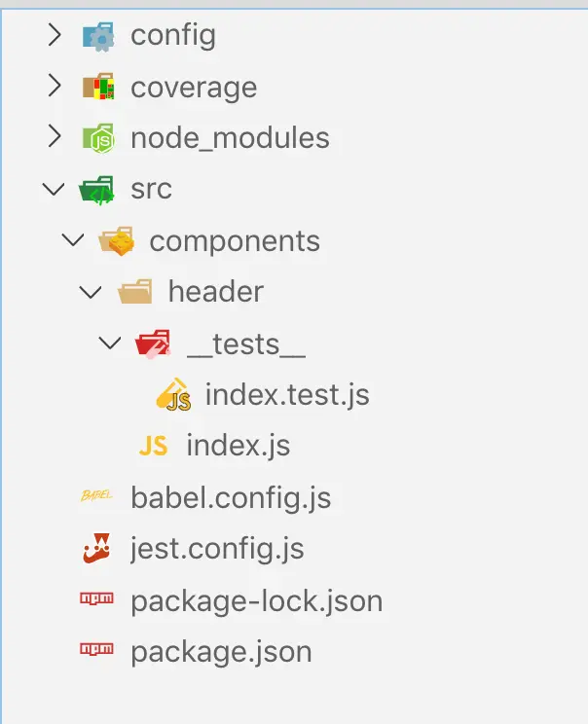This screenshot has width=588, height=724.
Task: Collapse the __tests__ folder arrow
Action: click(110, 344)
